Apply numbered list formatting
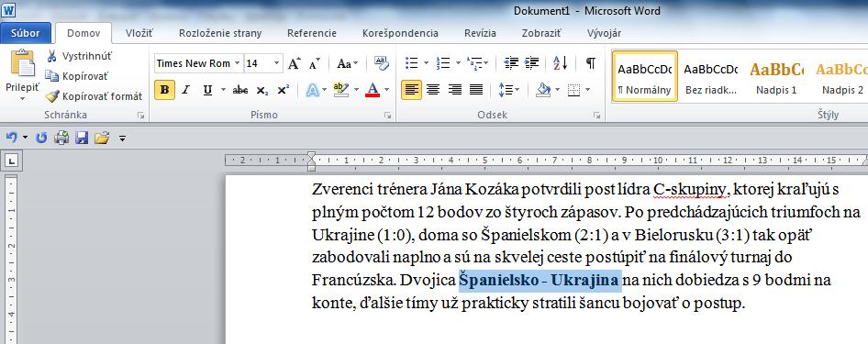The image size is (868, 344). coord(443,63)
